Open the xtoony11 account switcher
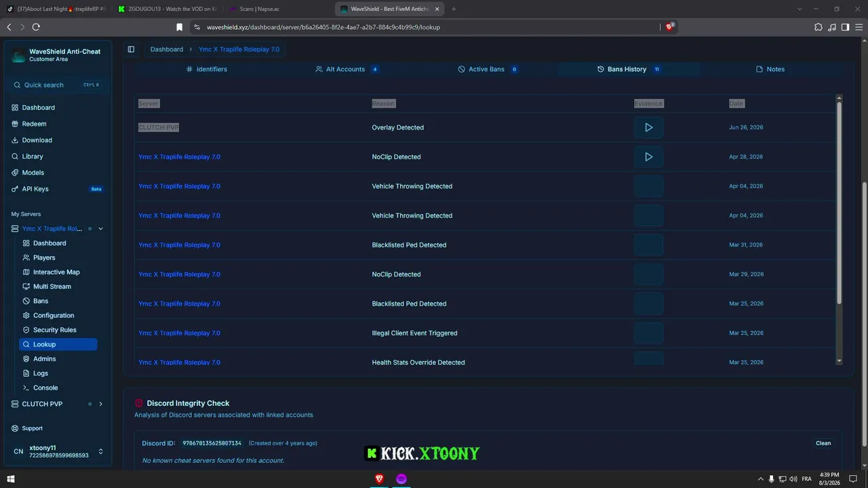The height and width of the screenshot is (488, 868). [58, 451]
